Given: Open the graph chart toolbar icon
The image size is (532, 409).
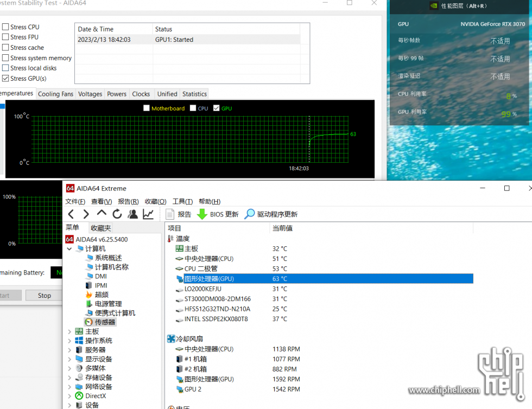Looking at the screenshot, I should click(148, 214).
